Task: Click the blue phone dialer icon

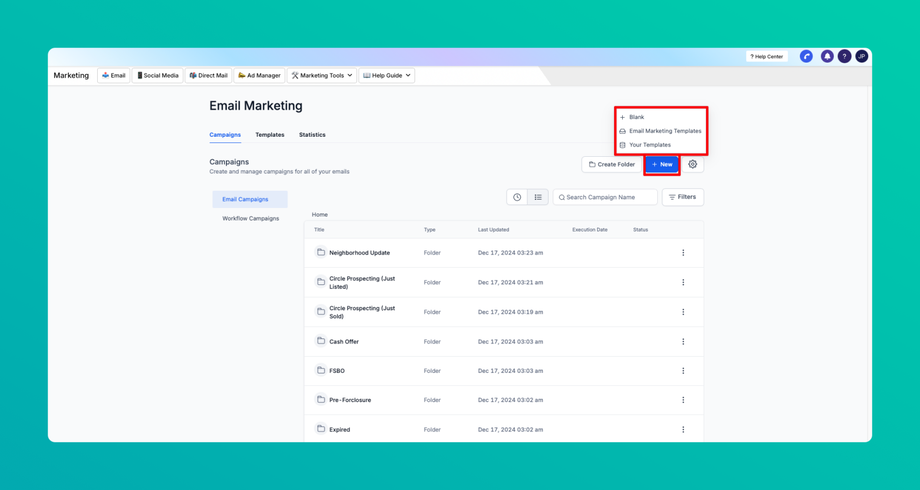Action: coord(806,56)
